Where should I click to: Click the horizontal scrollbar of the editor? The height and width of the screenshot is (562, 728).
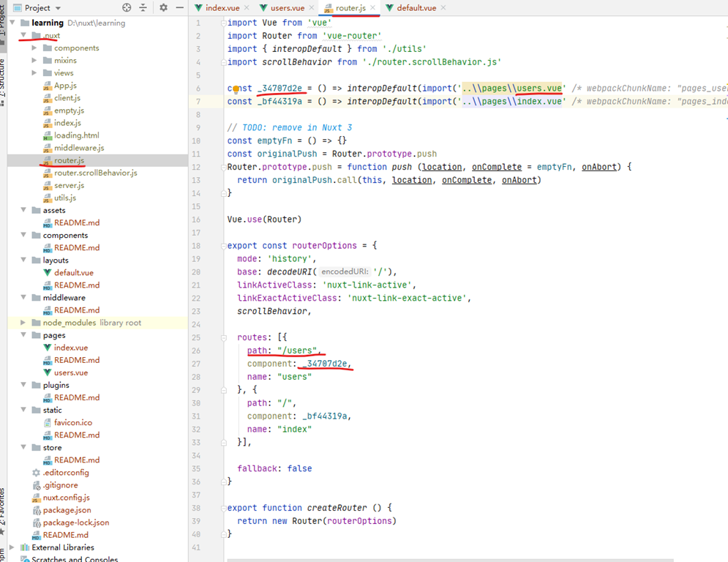pyautogui.click(x=450, y=560)
